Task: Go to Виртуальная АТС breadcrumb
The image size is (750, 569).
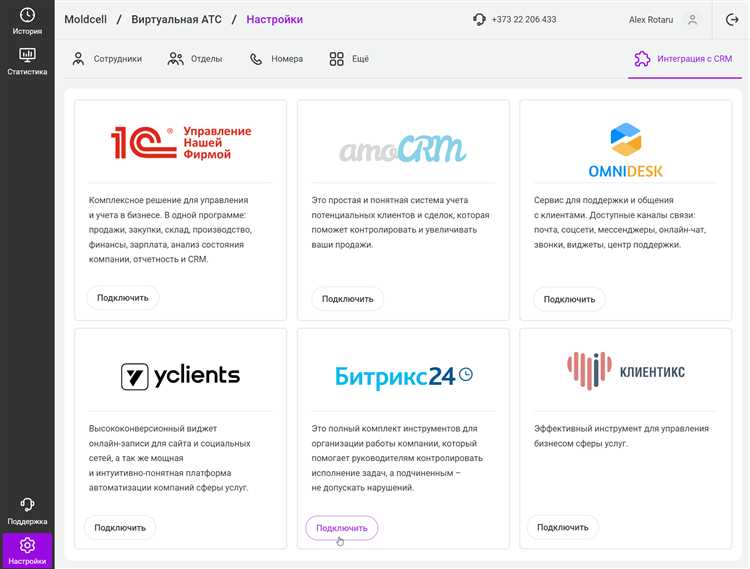Action: pyautogui.click(x=174, y=20)
